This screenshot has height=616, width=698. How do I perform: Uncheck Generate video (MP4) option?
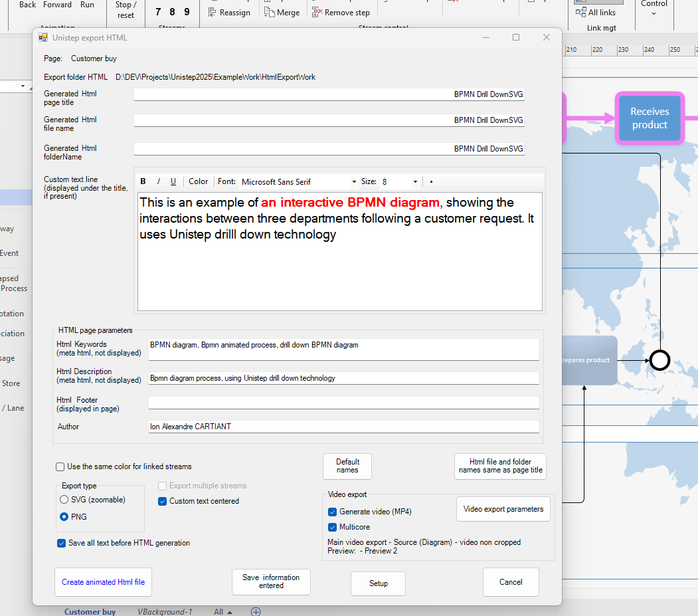point(332,512)
